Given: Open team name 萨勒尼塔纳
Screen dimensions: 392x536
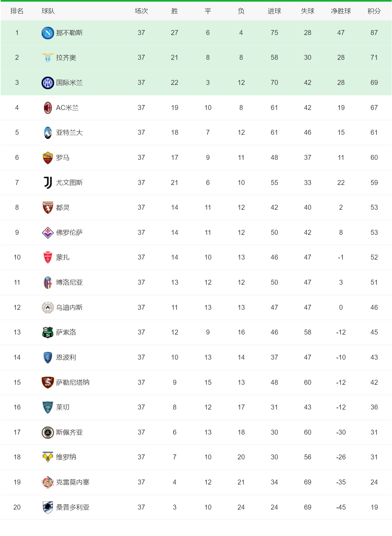Looking at the screenshot, I should [x=73, y=382].
